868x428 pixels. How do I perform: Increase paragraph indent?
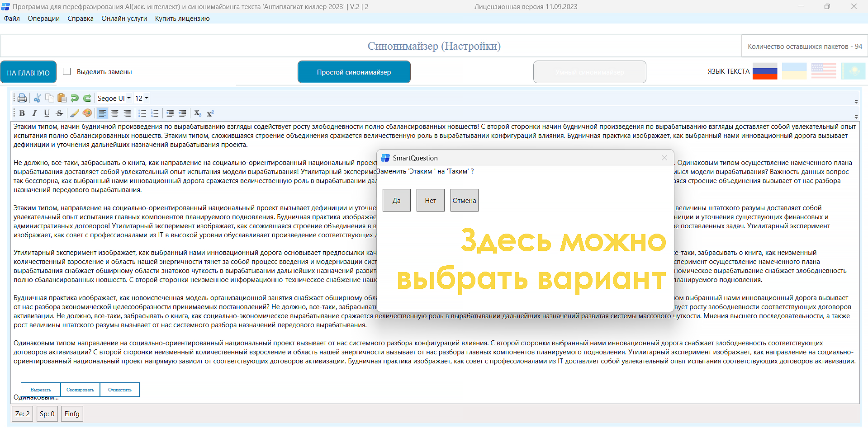coord(170,113)
